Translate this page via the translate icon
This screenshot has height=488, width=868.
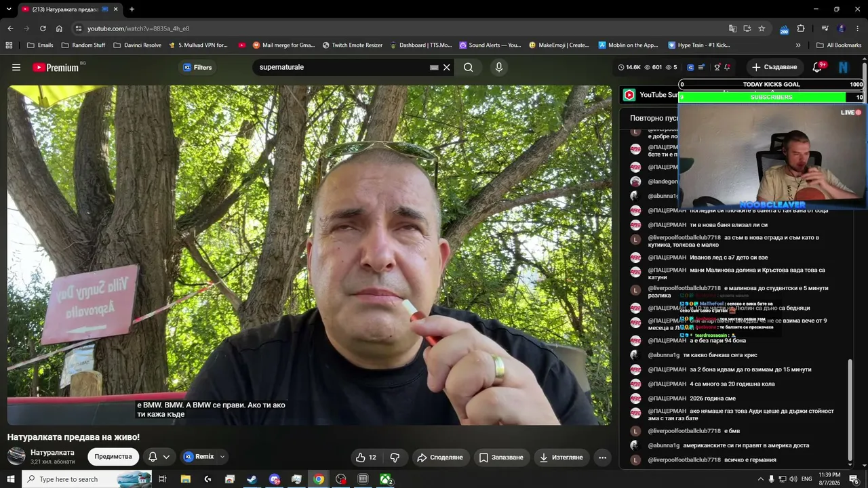pos(732,28)
